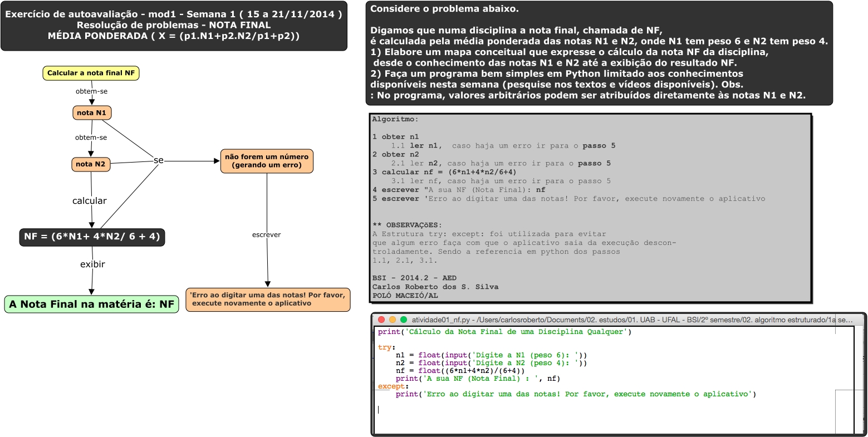Select the 'nota N2' concept node
The image size is (868, 437).
[91, 164]
